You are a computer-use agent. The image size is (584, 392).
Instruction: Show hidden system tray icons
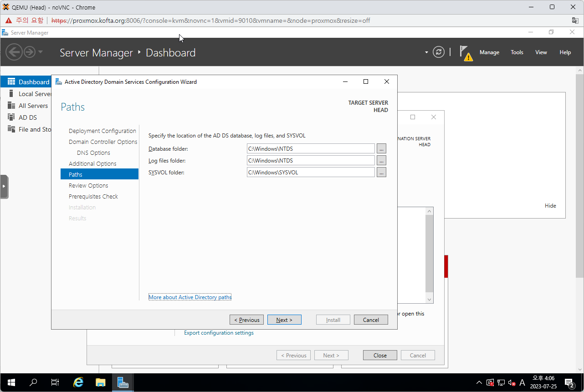pyautogui.click(x=479, y=382)
